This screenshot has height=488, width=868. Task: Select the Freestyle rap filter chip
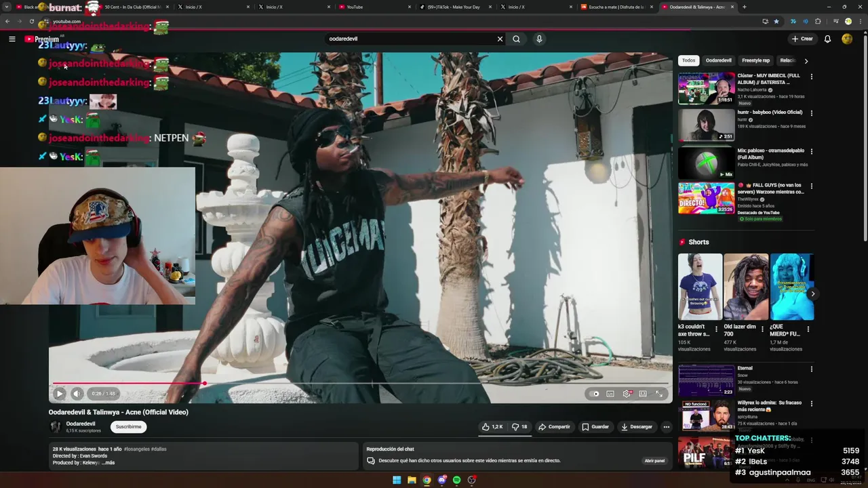point(755,60)
